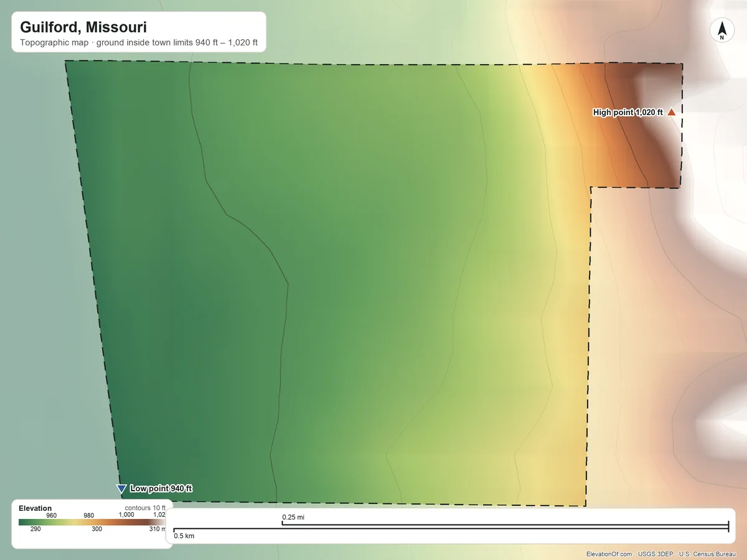Click the topographic map subtitle text
Image resolution: width=747 pixels, height=560 pixels.
tap(139, 44)
